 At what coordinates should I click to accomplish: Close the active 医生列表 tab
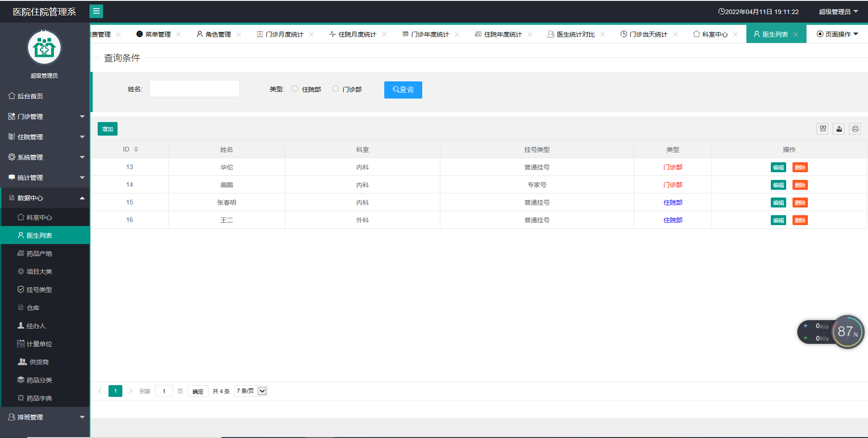click(796, 34)
